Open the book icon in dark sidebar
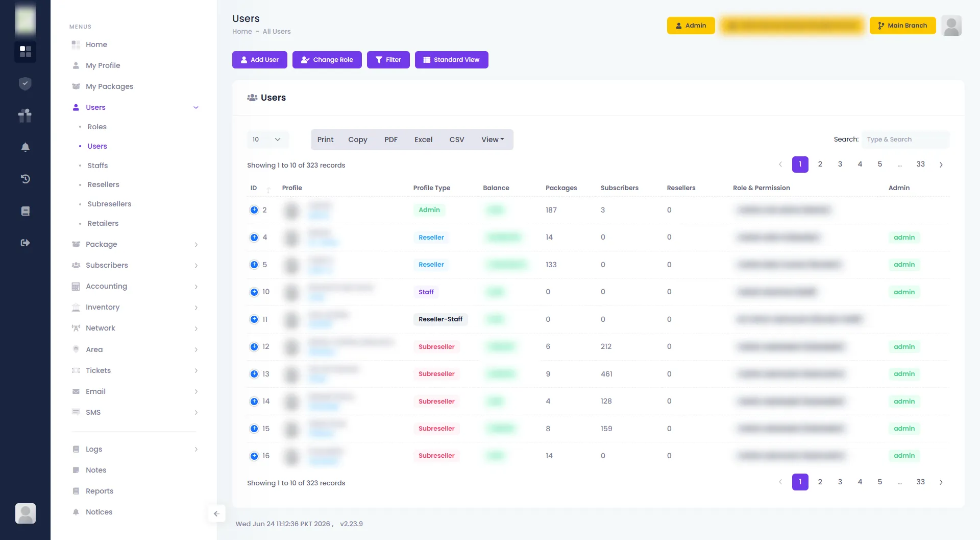Viewport: 980px width, 540px height. (25, 211)
